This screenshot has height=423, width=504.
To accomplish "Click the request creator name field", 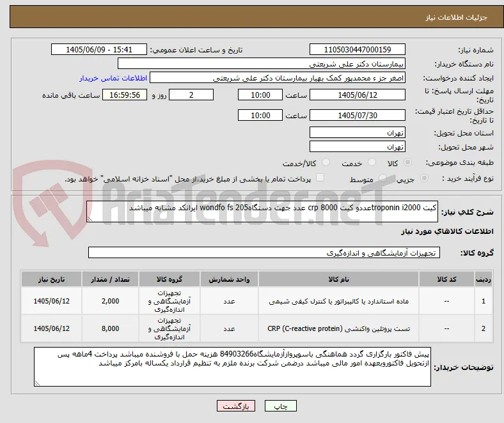I will 278,78.
